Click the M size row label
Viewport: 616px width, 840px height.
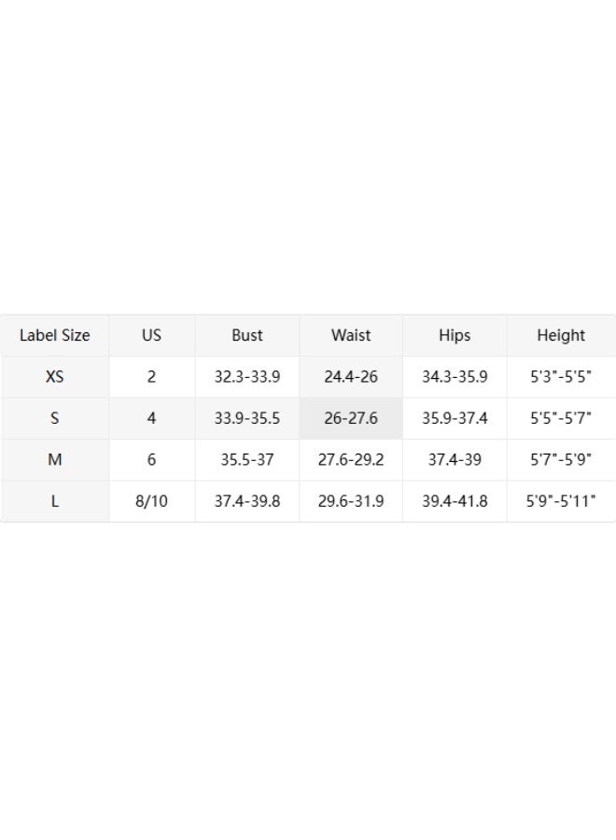pyautogui.click(x=55, y=459)
